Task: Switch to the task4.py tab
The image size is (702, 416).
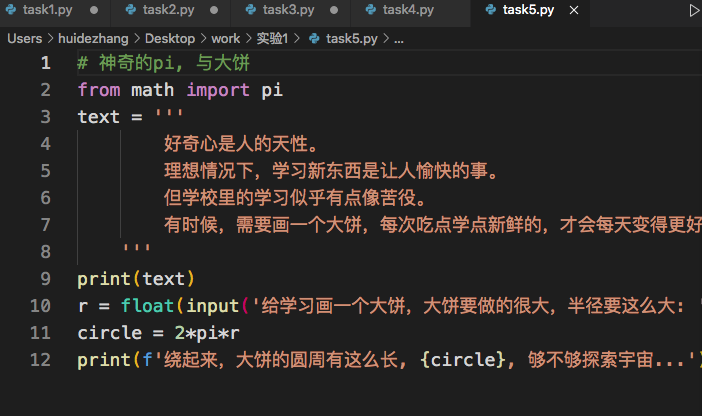Action: [408, 10]
